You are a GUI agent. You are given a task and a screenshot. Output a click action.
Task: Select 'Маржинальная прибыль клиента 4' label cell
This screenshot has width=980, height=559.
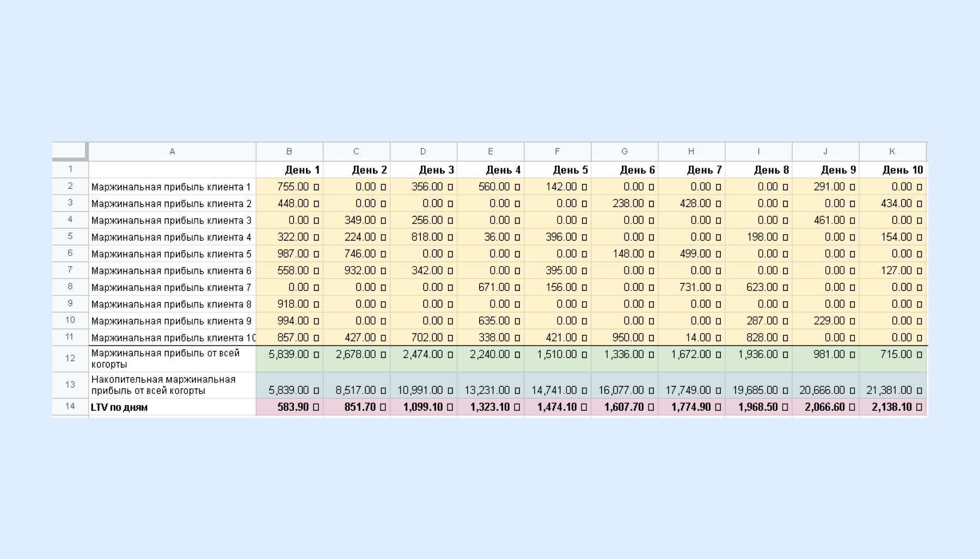pyautogui.click(x=172, y=236)
